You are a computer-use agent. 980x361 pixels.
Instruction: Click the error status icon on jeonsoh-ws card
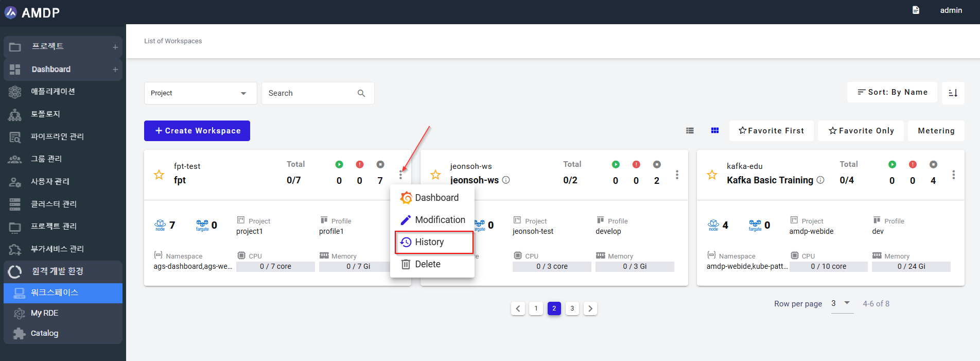pos(636,164)
